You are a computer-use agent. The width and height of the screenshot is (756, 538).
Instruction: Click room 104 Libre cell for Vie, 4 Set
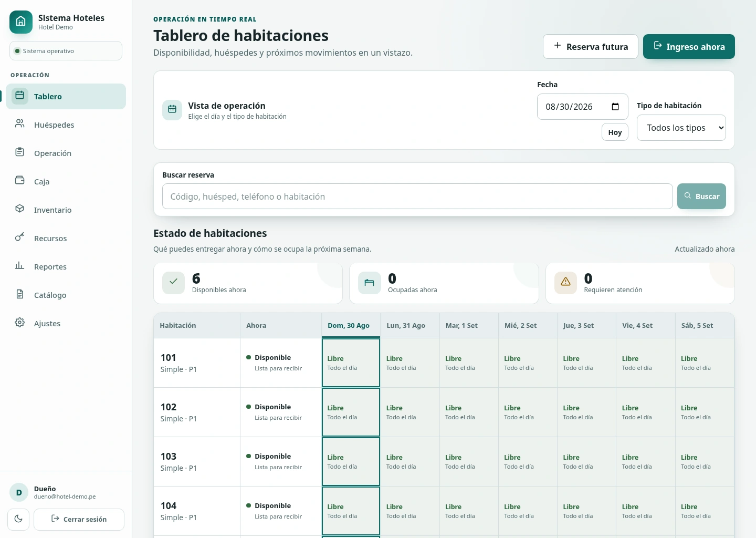[x=645, y=511]
